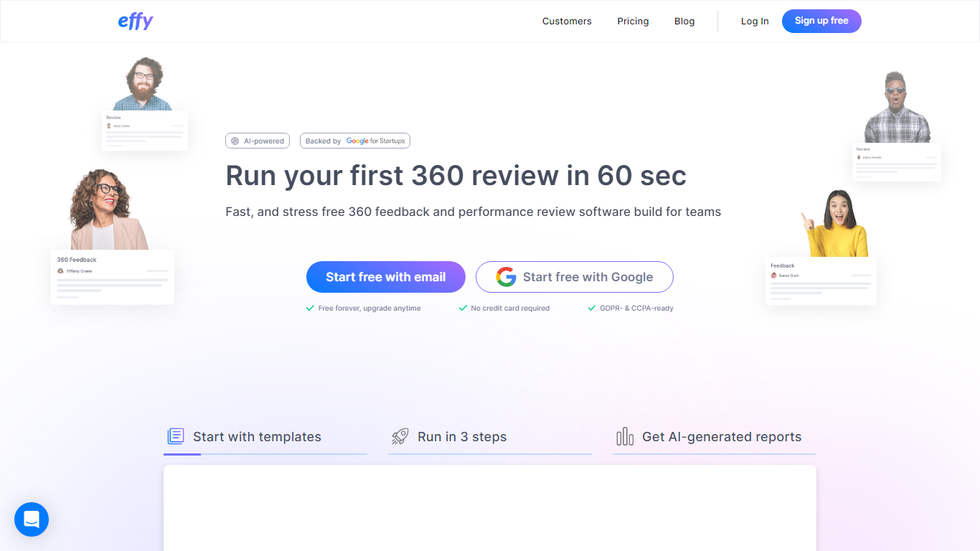The height and width of the screenshot is (551, 980).
Task: Click the 360 Feedback card for Tiffany Crane
Action: tap(113, 277)
